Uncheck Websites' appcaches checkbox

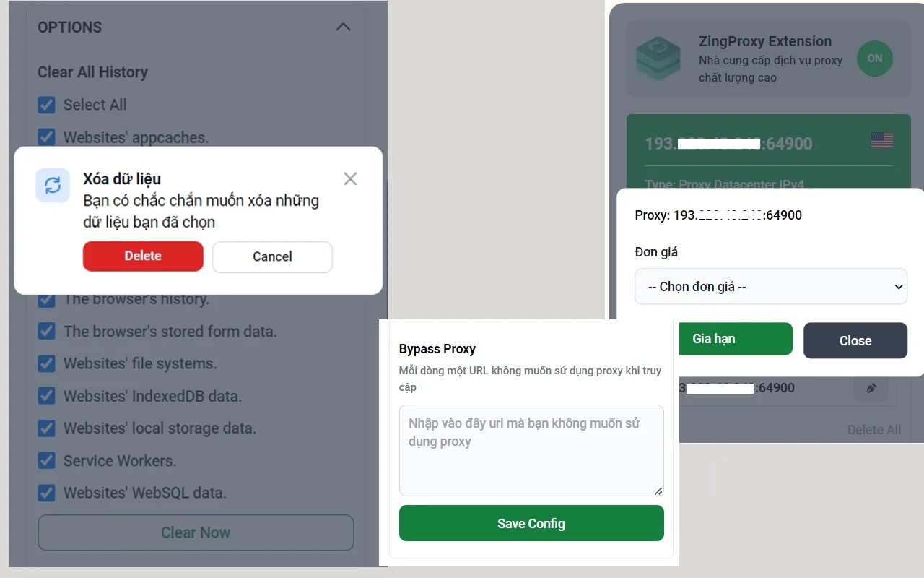(46, 137)
